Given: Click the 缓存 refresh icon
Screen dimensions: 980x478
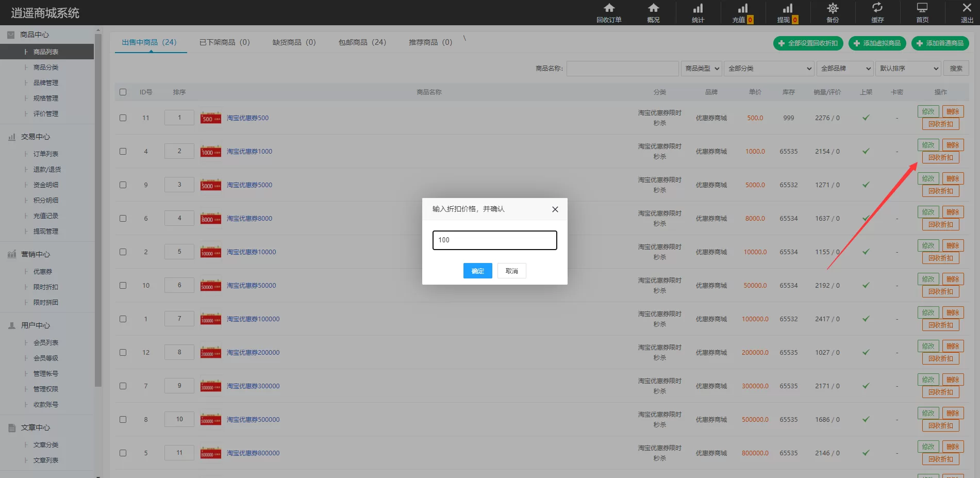Looking at the screenshot, I should click(877, 8).
